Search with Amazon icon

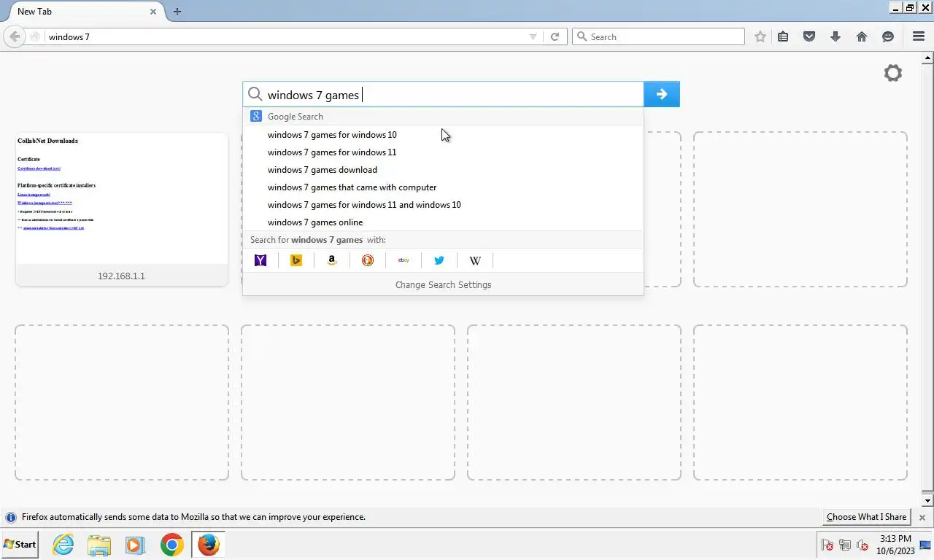click(x=332, y=260)
